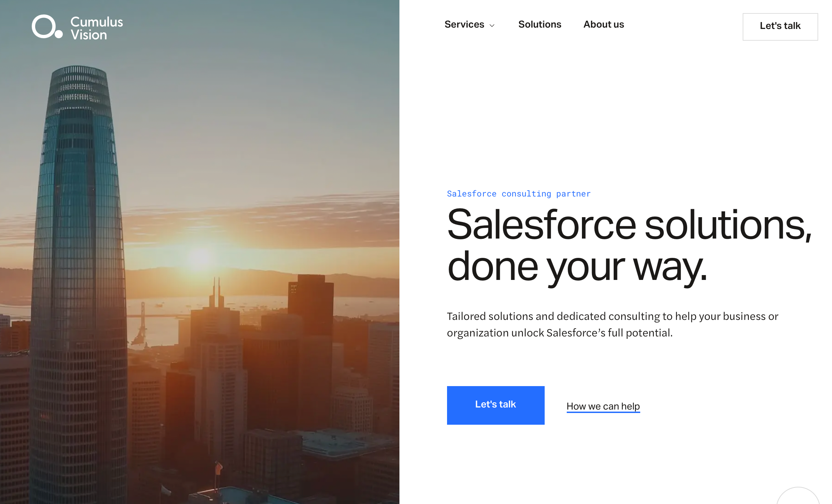Click the Tailored solutions description paragraph
Viewport: 832px width, 504px height.
pos(613,324)
